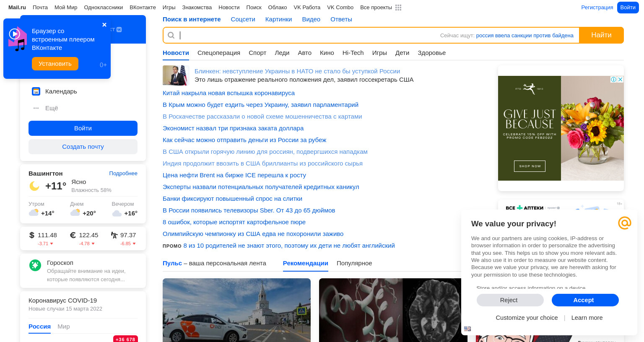This screenshot has height=342, width=644.
Task: Open the all projects grid icon
Action: pos(398,8)
